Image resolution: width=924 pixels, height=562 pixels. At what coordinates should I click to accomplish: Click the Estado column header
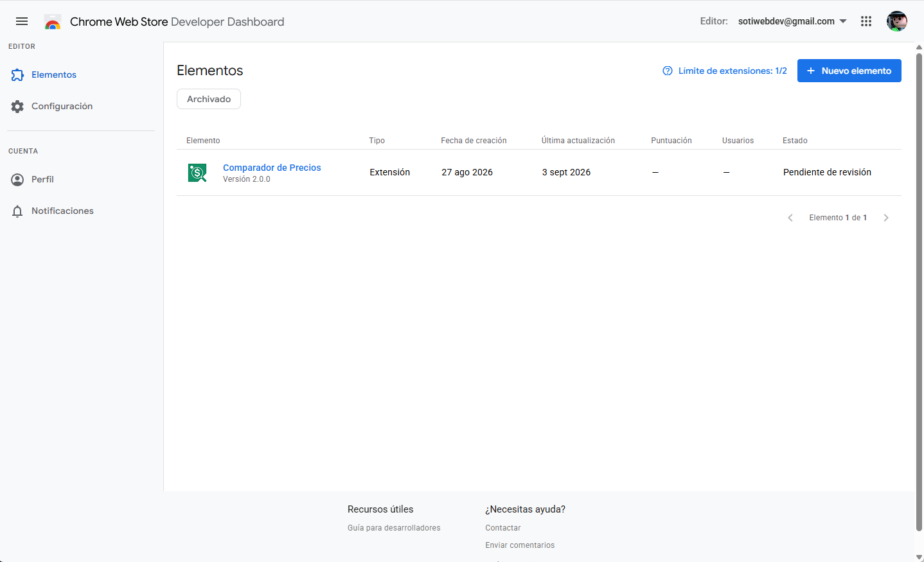pos(795,141)
